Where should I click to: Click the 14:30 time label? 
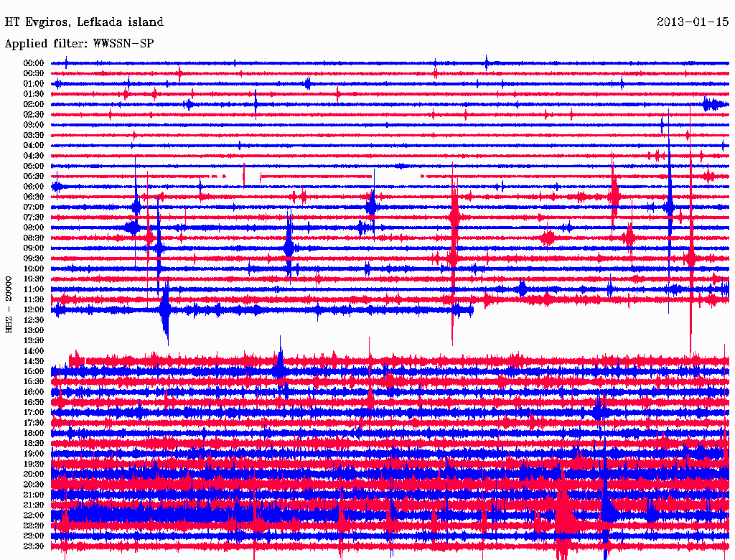coord(34,361)
